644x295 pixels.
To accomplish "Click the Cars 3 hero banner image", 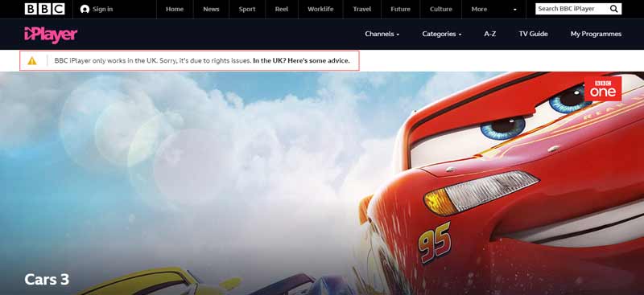I will (322, 183).
